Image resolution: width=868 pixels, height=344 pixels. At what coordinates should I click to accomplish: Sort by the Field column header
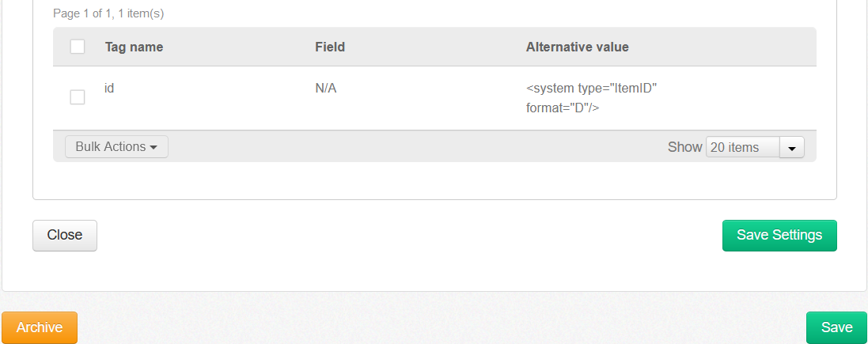tap(330, 47)
